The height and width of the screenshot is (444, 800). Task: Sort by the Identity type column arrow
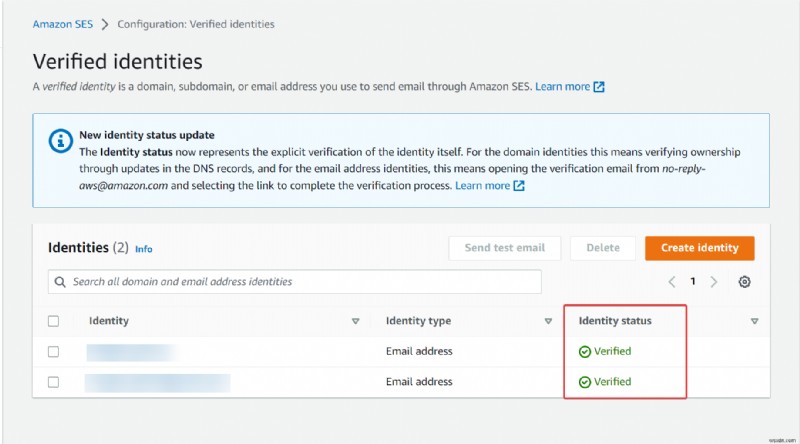548,321
